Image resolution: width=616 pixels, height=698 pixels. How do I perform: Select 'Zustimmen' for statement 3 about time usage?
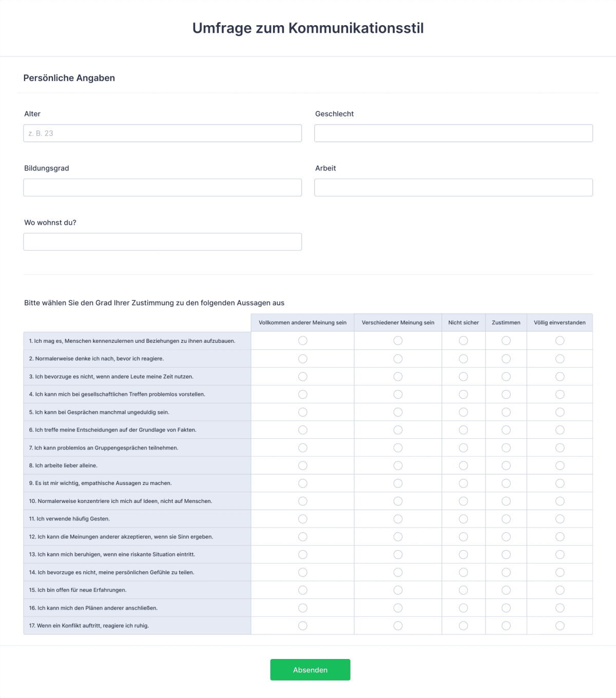point(506,376)
